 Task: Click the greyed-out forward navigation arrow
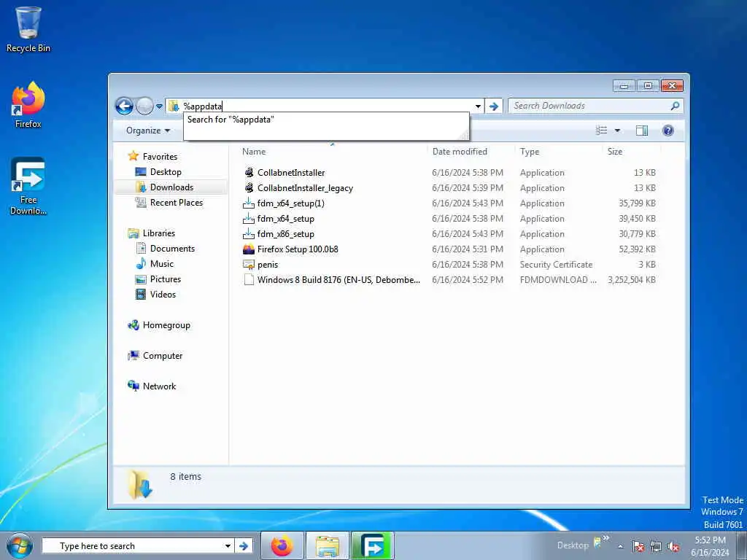tap(144, 106)
